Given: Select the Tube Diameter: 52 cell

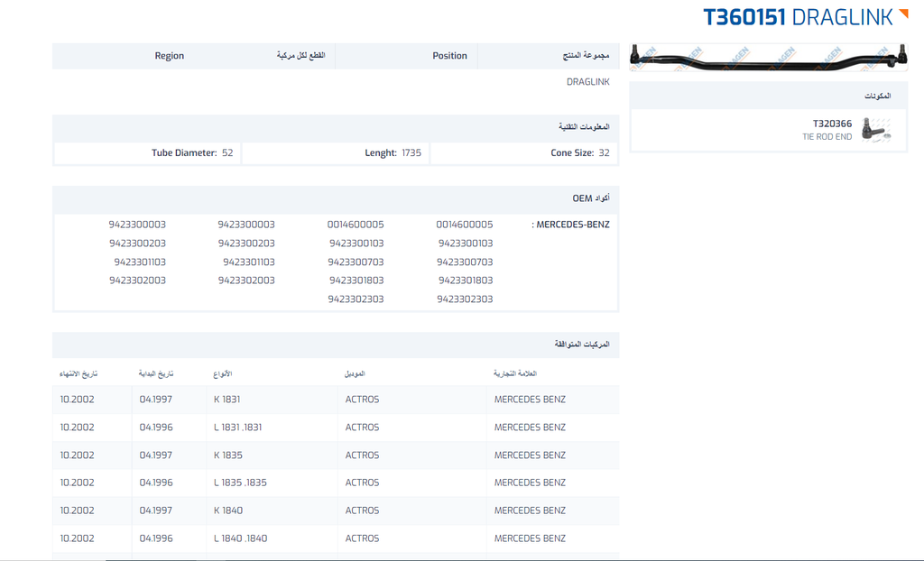Looking at the screenshot, I should pos(147,153).
